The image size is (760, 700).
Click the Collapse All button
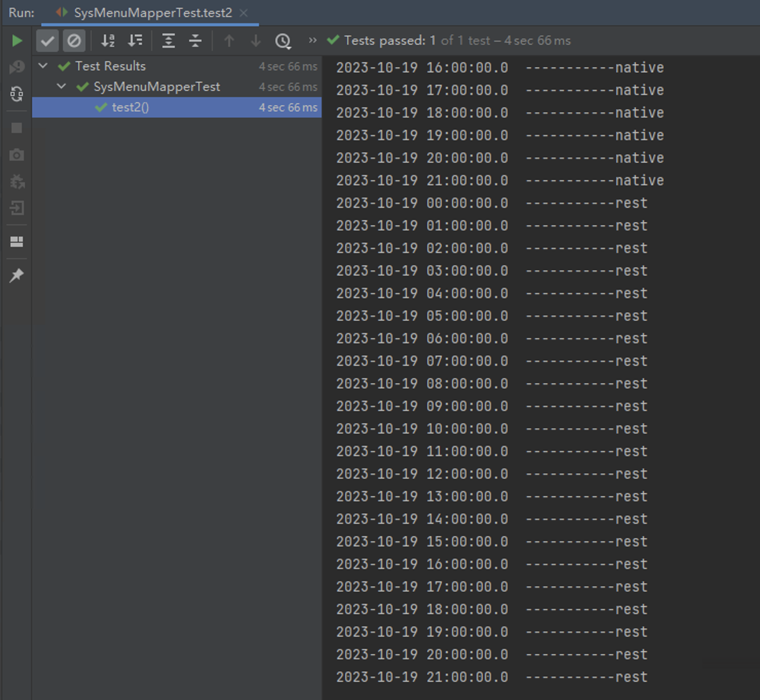(195, 41)
